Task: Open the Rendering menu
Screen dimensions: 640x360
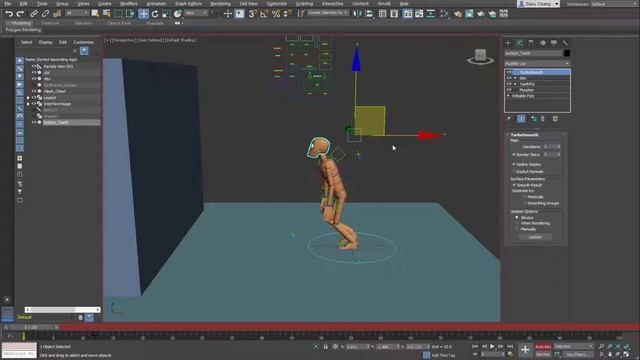Action: (220, 4)
